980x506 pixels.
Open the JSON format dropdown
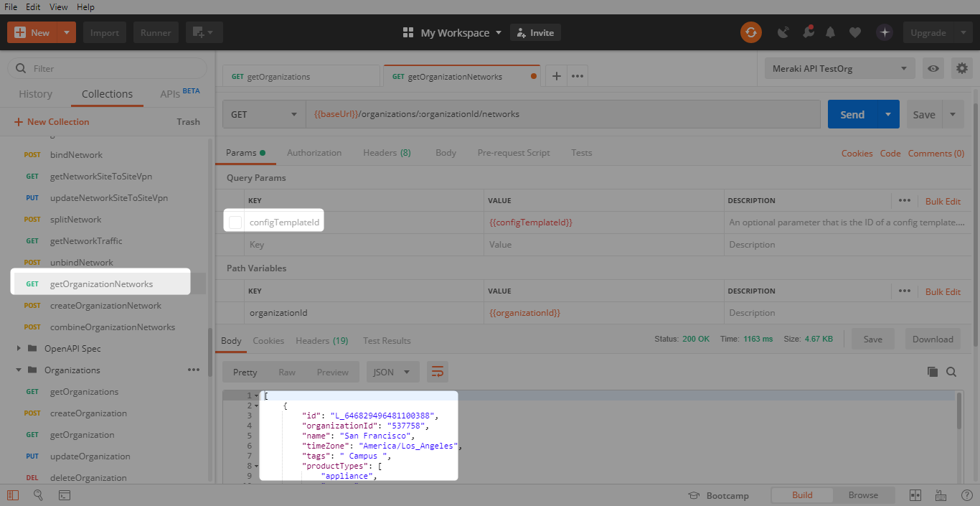(x=392, y=372)
